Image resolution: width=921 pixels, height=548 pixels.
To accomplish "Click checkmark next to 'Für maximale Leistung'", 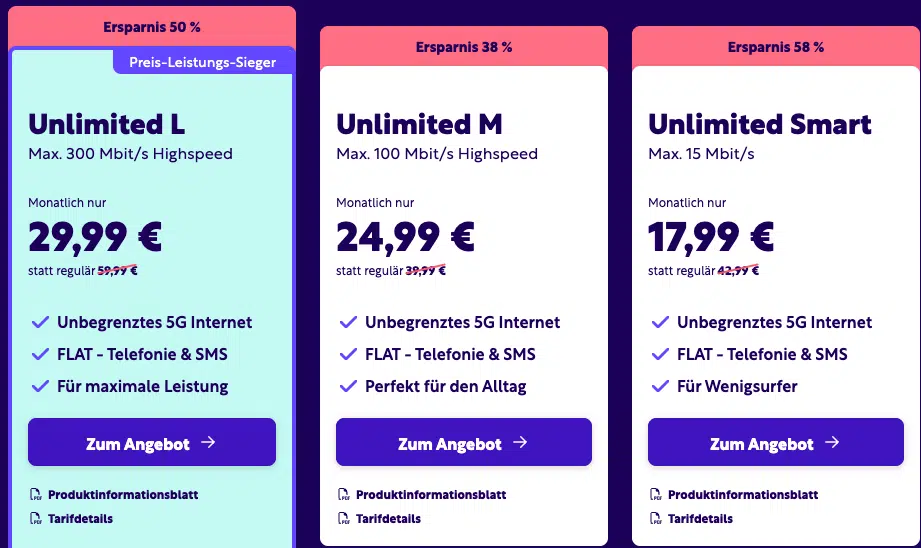I will (40, 386).
